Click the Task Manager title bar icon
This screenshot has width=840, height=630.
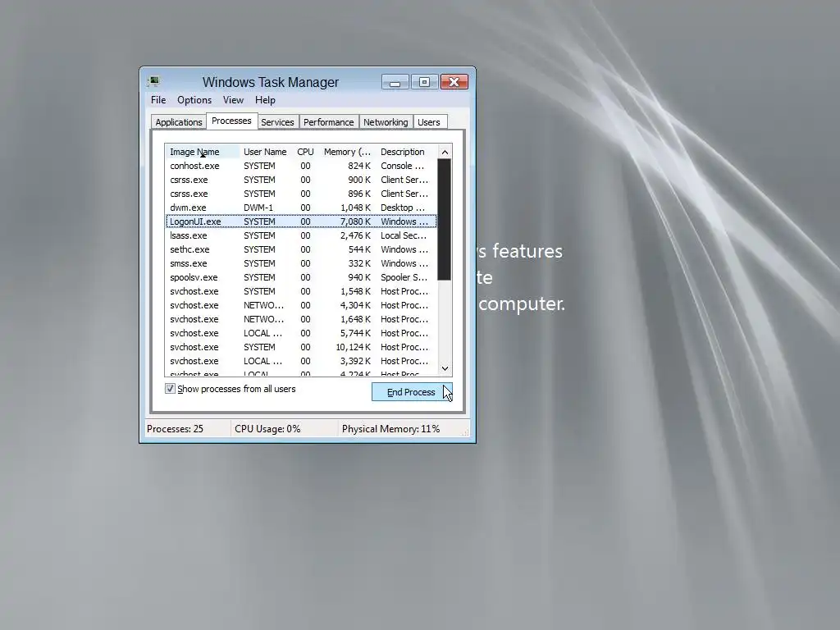tap(153, 82)
